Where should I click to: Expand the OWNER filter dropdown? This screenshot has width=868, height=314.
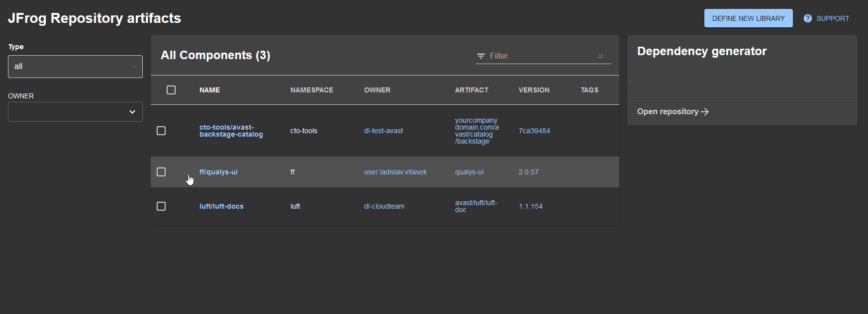(x=75, y=112)
